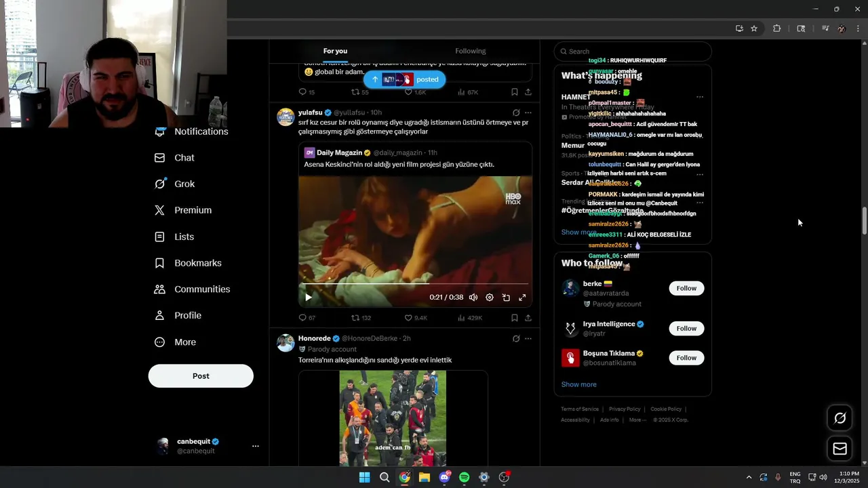Click the Post button

(201, 376)
